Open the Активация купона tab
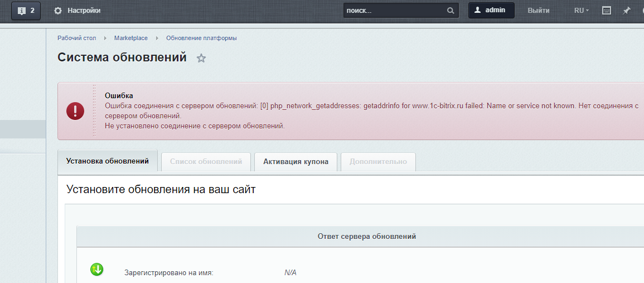The width and height of the screenshot is (644, 283). point(296,162)
